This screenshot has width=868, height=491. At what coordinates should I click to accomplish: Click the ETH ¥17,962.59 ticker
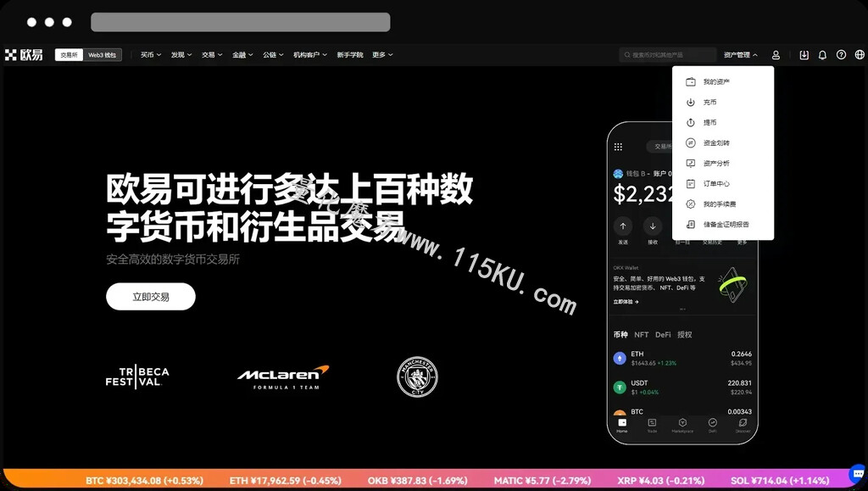coord(286,481)
